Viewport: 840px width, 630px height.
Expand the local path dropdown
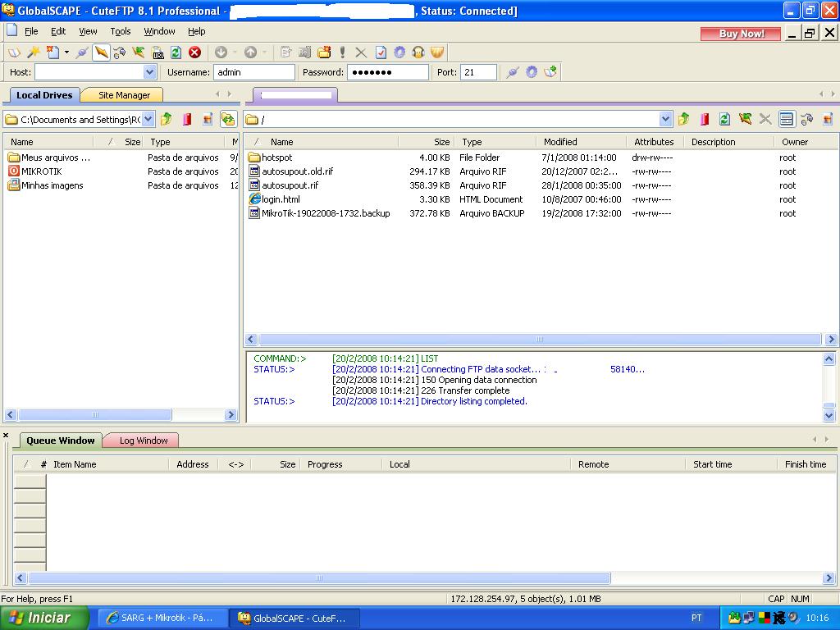[148, 119]
